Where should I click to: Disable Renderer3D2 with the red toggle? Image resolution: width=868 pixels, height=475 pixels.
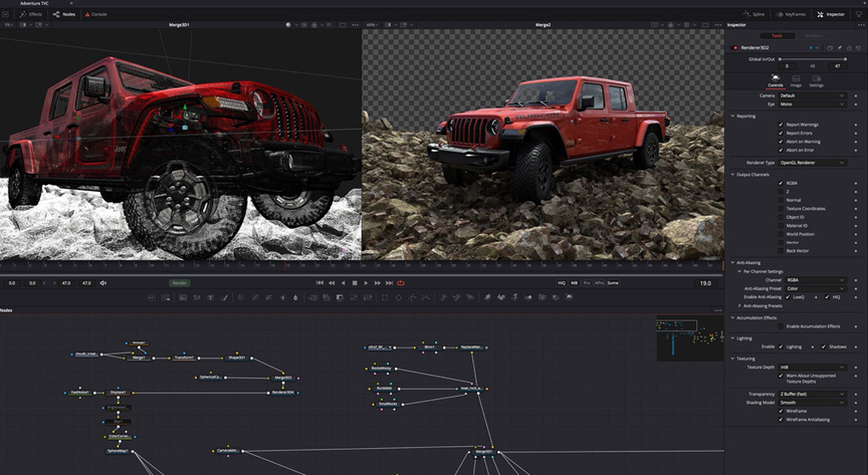pyautogui.click(x=734, y=48)
